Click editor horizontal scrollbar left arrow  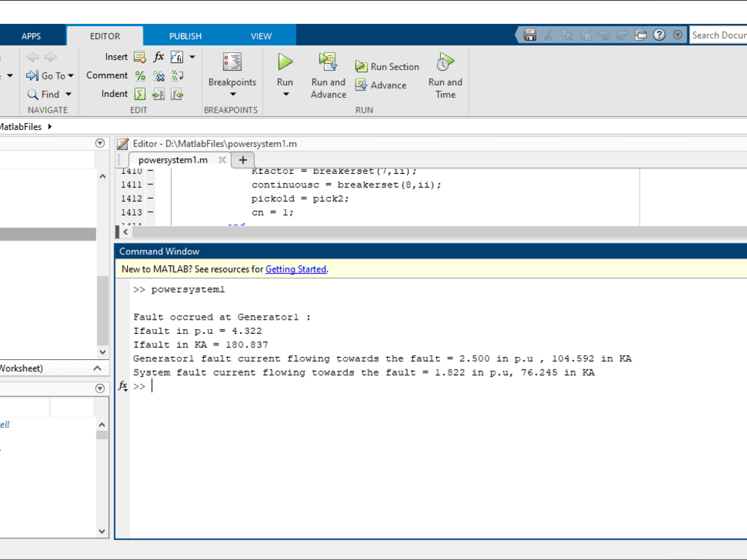point(125,232)
